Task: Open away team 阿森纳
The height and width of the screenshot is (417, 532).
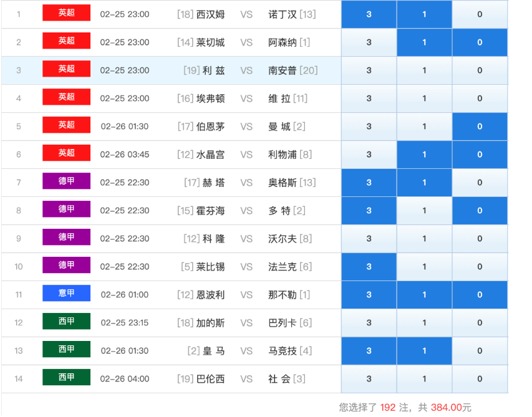Action: tap(283, 43)
